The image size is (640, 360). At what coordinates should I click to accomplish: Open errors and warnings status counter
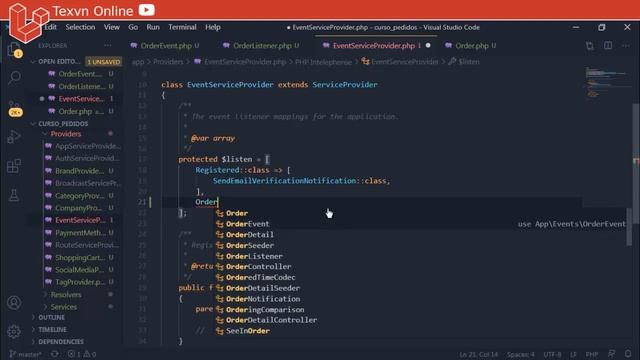click(x=82, y=354)
